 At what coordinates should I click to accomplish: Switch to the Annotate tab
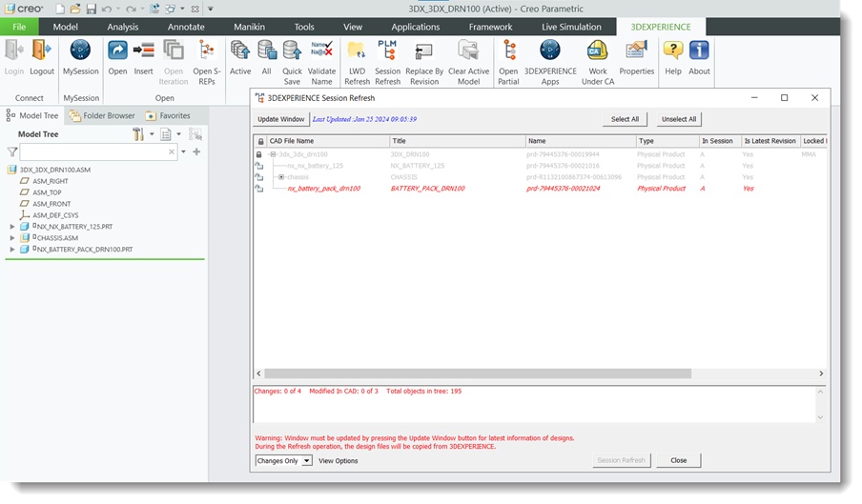pos(186,27)
